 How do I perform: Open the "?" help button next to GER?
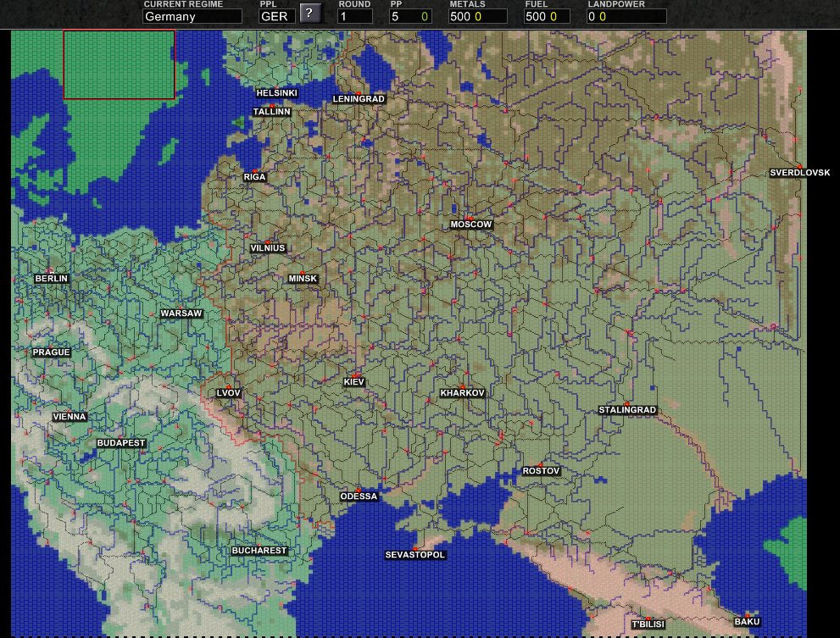pos(310,14)
